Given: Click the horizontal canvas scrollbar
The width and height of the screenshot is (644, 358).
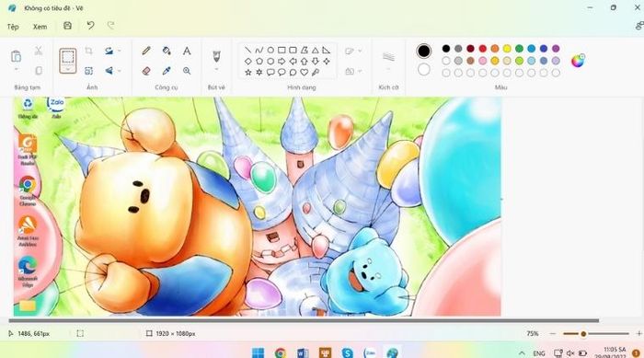Looking at the screenshot, I should tap(304, 320).
